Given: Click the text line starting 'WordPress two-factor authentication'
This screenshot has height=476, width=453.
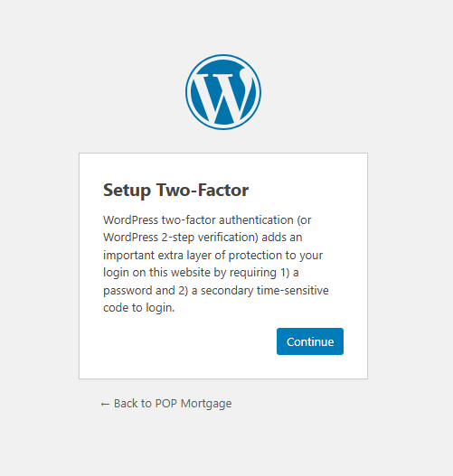Looking at the screenshot, I should [x=207, y=220].
